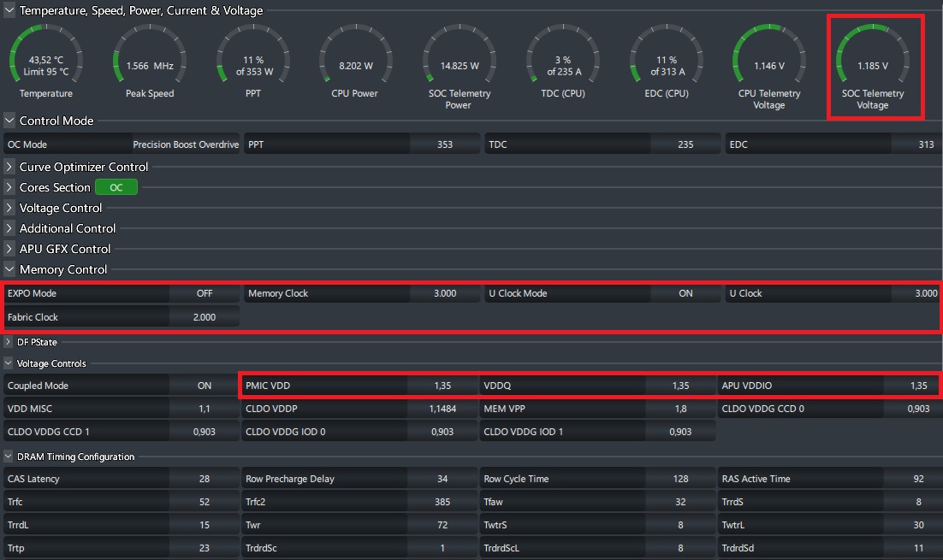The image size is (943, 560).
Task: Expand the Voltage Control section
Action: click(x=9, y=207)
